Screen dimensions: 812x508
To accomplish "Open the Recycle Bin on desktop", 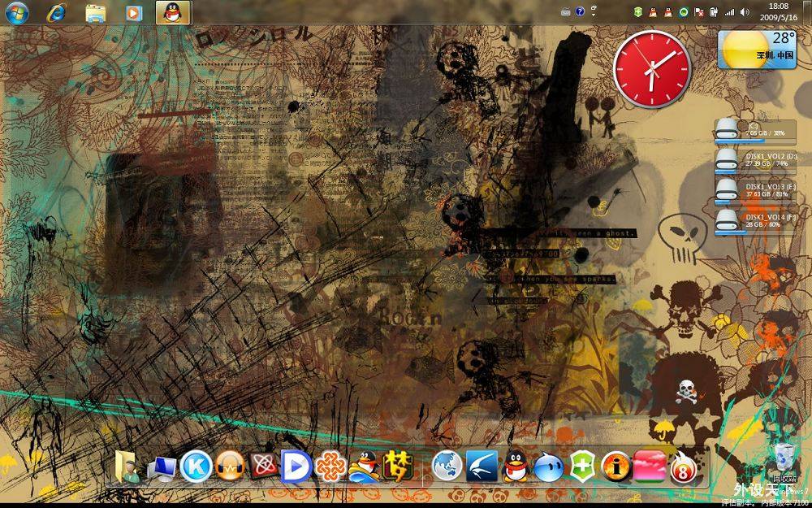I will [x=784, y=459].
